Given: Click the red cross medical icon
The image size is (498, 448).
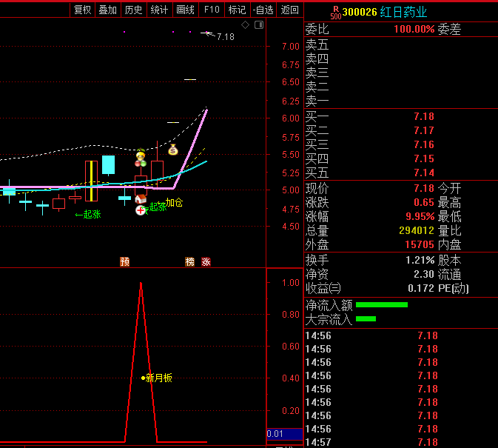Looking at the screenshot, I should coord(140,210).
